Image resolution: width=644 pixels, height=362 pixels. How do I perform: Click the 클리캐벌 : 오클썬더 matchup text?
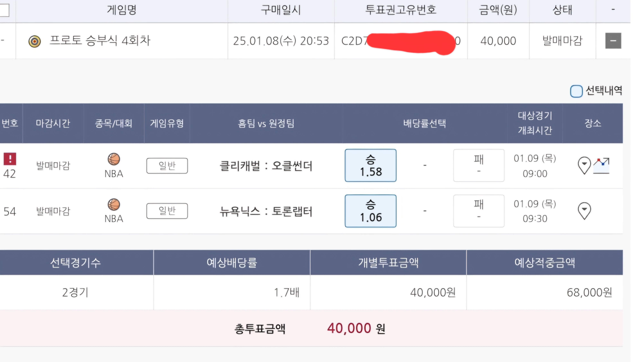click(266, 166)
